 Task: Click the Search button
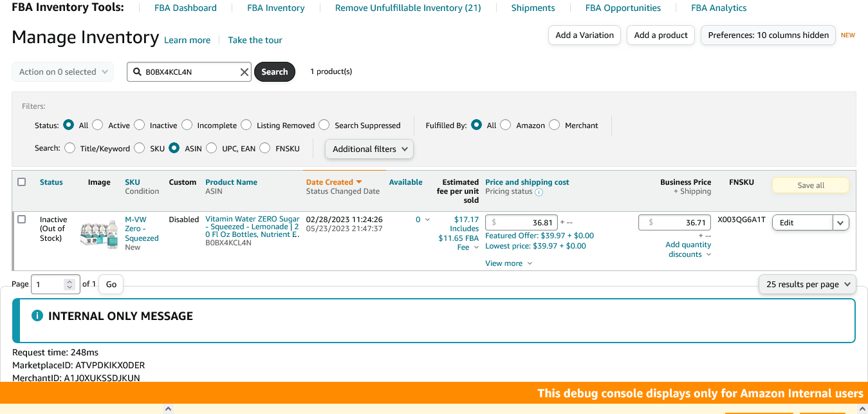click(x=275, y=72)
